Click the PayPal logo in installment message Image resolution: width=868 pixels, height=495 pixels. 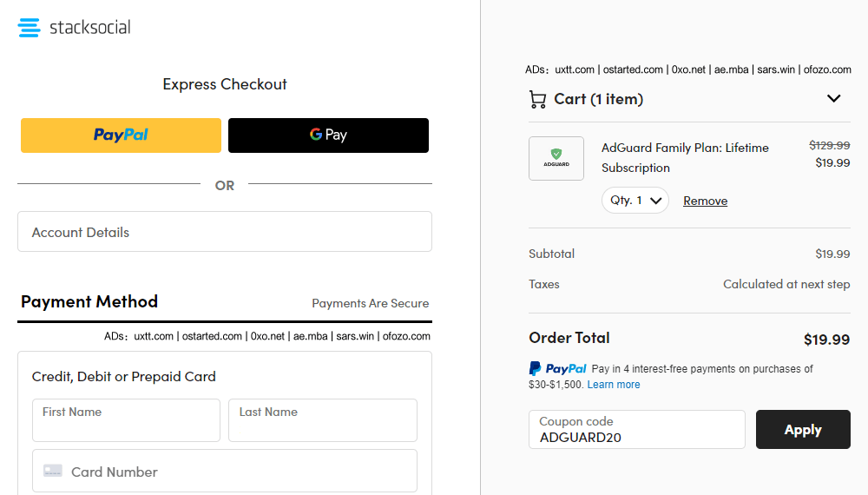pos(558,369)
